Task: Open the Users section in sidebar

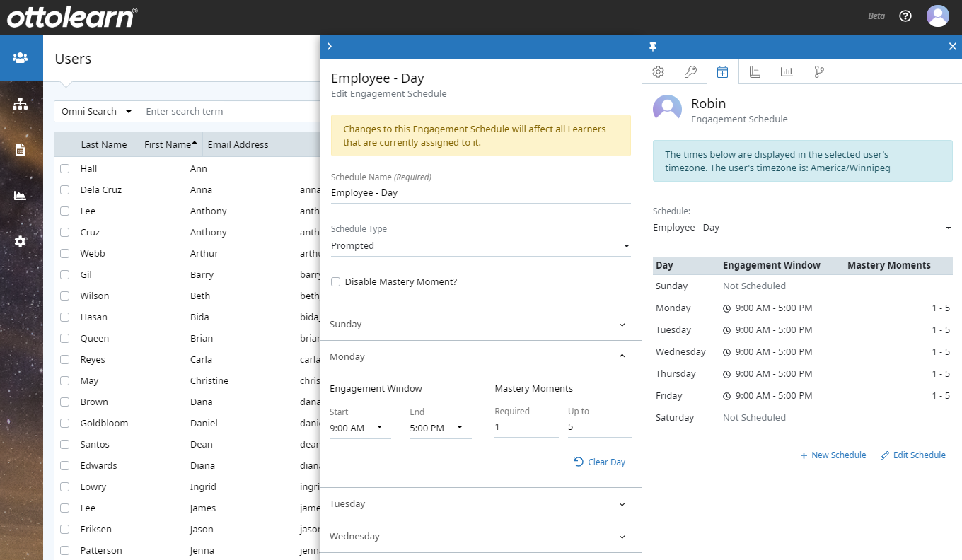Action: coord(20,58)
